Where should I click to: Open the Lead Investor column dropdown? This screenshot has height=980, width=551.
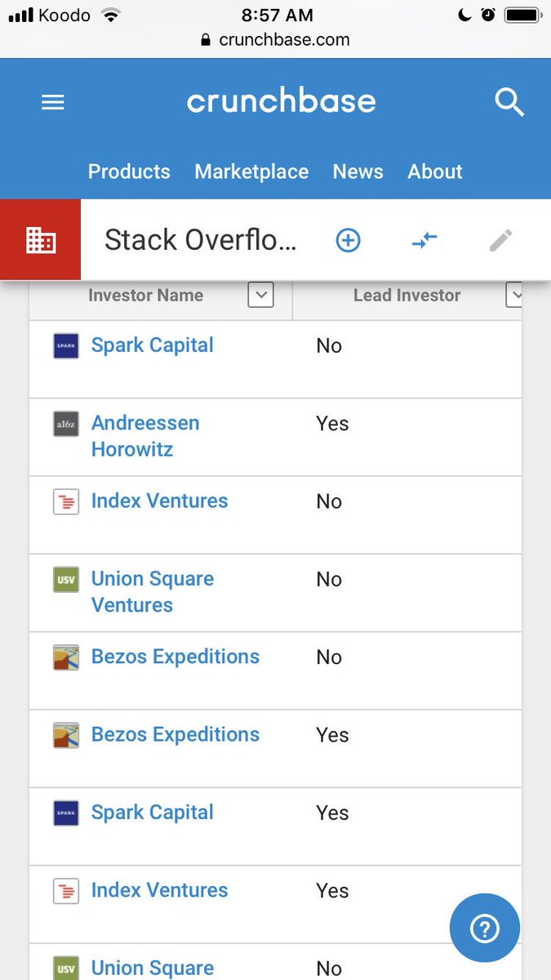pos(515,296)
